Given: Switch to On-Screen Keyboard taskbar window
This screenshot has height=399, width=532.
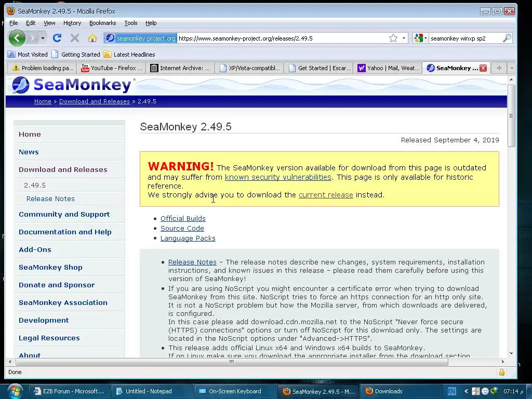Looking at the screenshot, I should [x=235, y=391].
